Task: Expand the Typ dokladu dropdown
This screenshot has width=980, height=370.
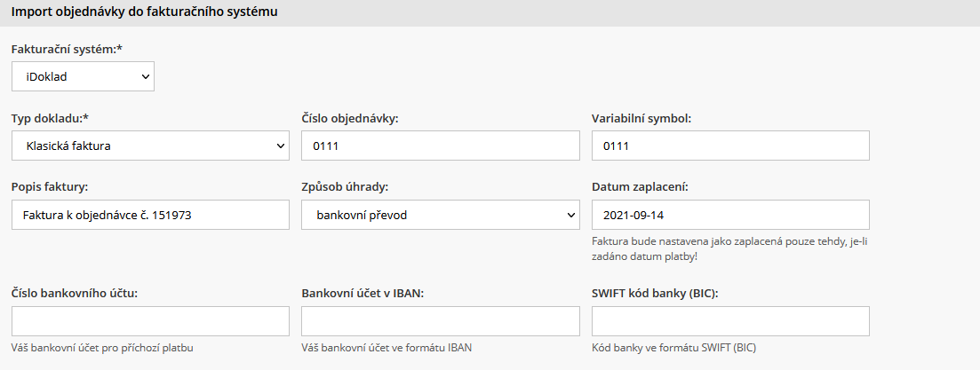Action: click(150, 146)
